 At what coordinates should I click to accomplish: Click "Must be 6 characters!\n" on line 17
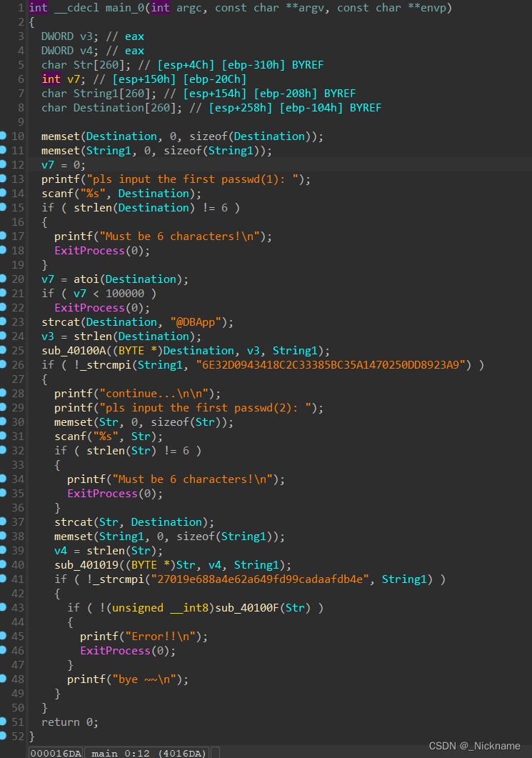[x=179, y=236]
